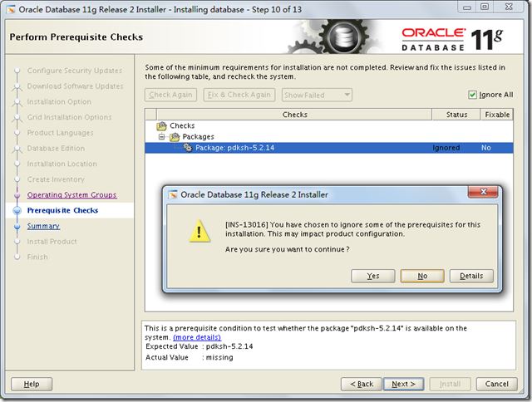Image resolution: width=532 pixels, height=402 pixels.
Task: Click Download Software Updates step
Action: (x=75, y=86)
